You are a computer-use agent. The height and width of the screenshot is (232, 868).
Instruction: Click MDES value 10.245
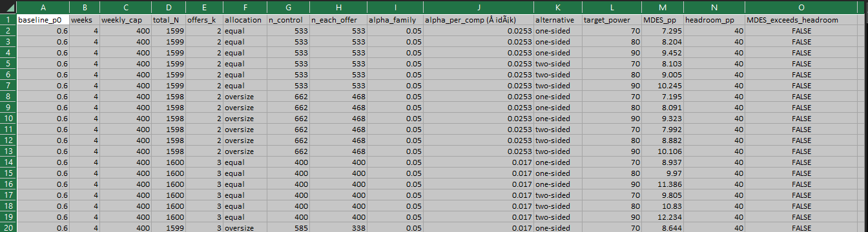pyautogui.click(x=663, y=86)
